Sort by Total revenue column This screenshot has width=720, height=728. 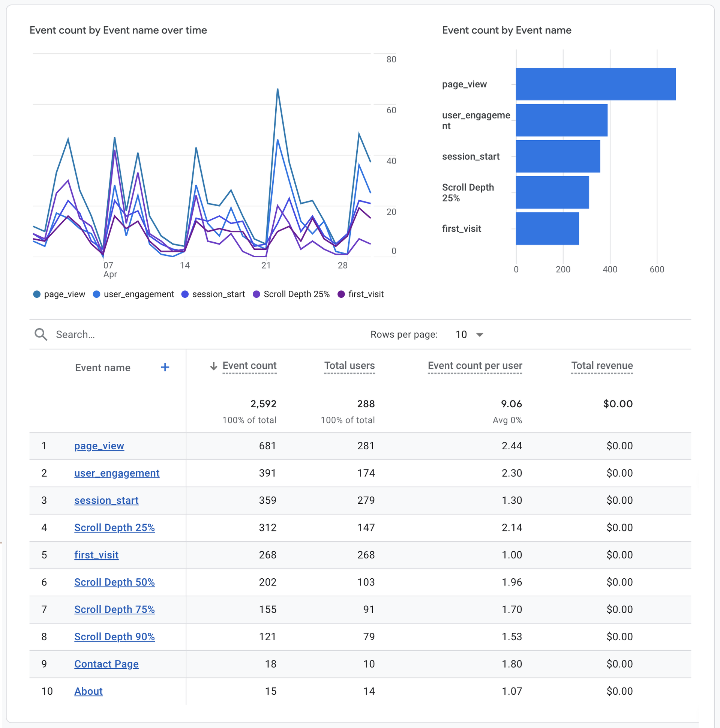coord(602,366)
